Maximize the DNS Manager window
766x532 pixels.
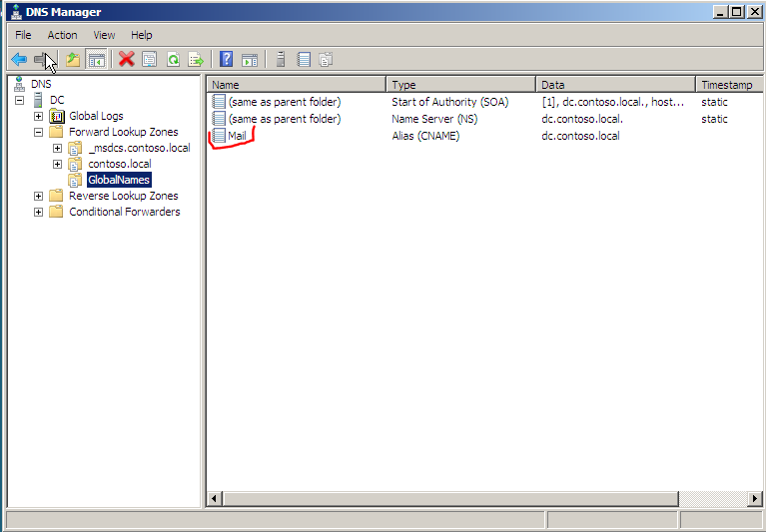click(x=737, y=12)
